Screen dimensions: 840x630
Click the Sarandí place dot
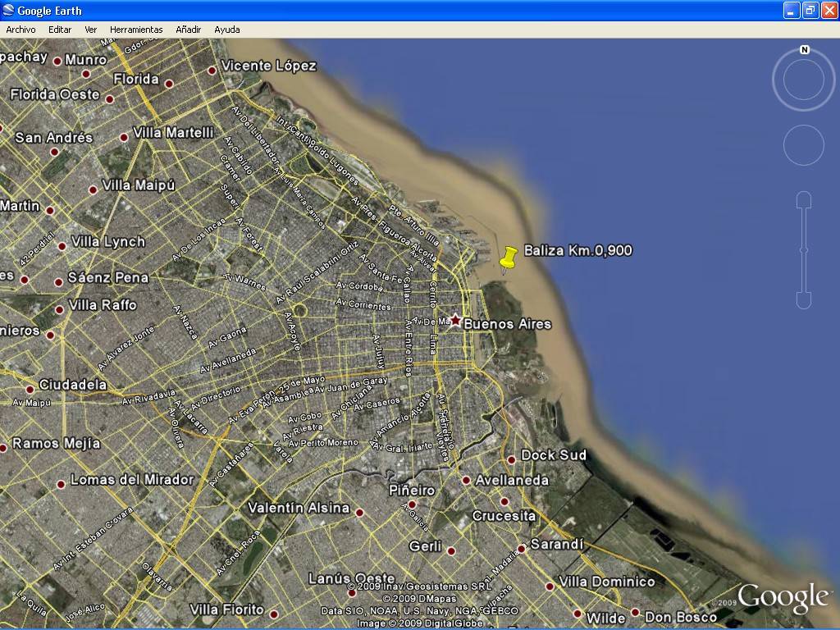click(521, 549)
